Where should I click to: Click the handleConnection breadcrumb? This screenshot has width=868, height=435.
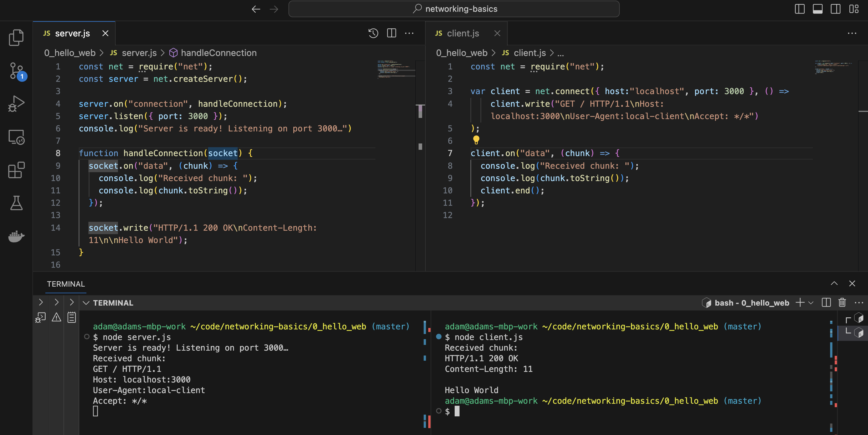(218, 53)
